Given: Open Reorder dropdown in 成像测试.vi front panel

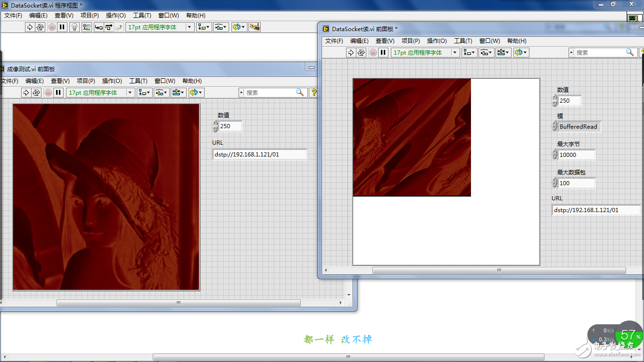Looking at the screenshot, I should (x=196, y=93).
